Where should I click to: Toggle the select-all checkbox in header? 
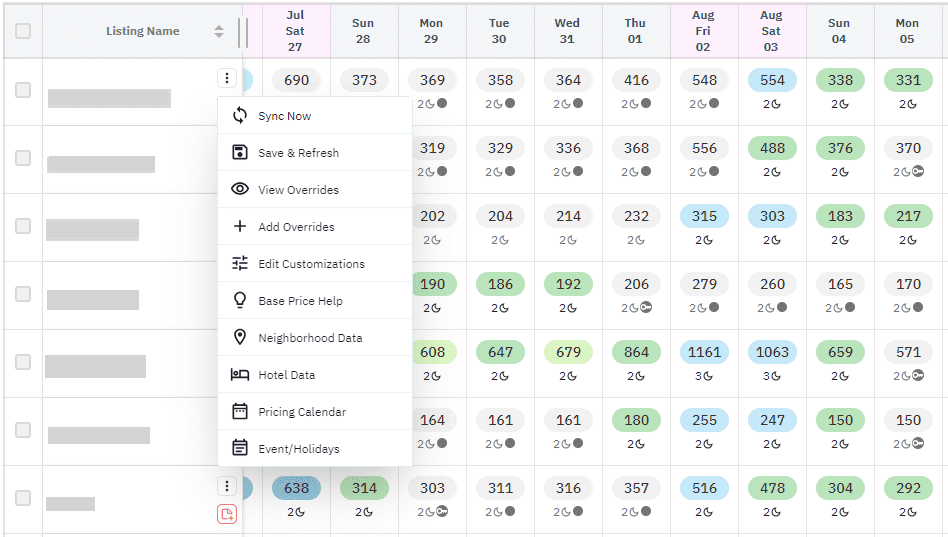[x=23, y=31]
